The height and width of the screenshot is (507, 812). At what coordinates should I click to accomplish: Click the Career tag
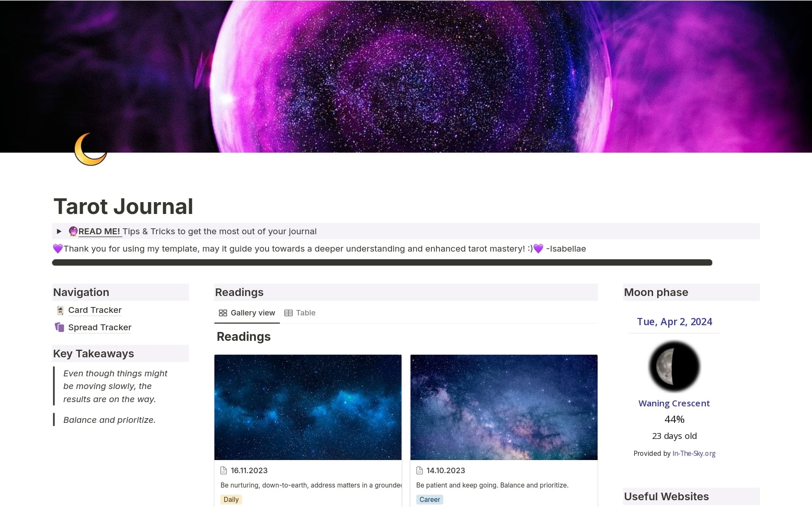point(430,499)
